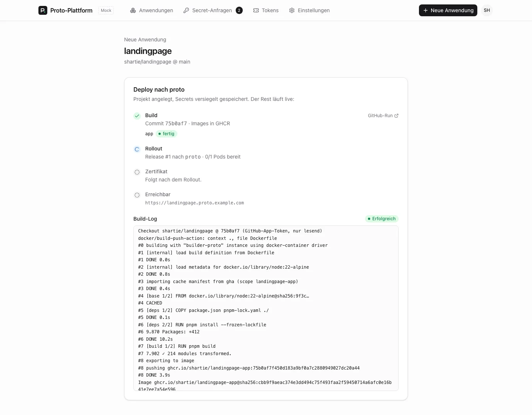
Task: Open Einstellungen from the top navigation
Action: (310, 10)
